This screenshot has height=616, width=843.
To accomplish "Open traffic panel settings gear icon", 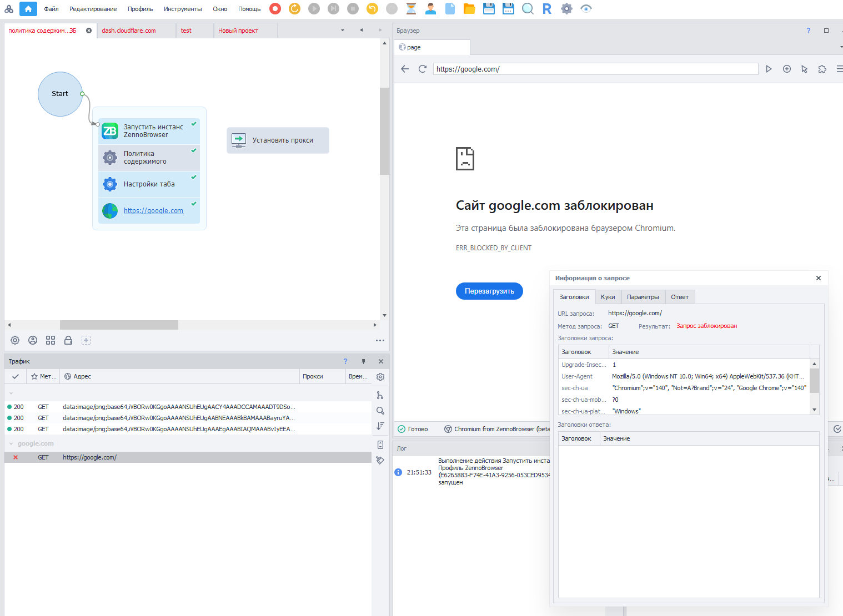I will point(380,377).
